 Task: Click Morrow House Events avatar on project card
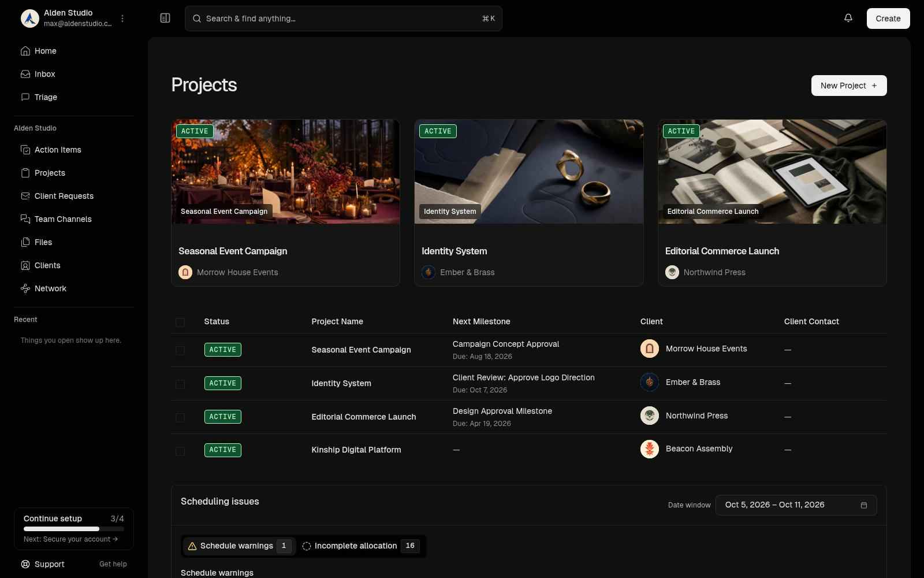(x=185, y=272)
